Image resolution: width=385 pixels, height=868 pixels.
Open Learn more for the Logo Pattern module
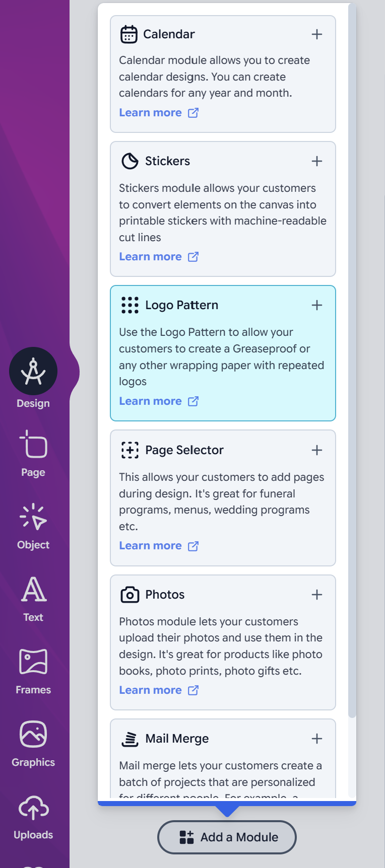click(151, 401)
